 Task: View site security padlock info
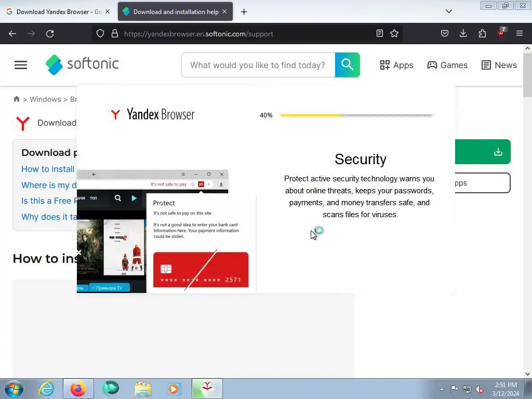[x=115, y=34]
